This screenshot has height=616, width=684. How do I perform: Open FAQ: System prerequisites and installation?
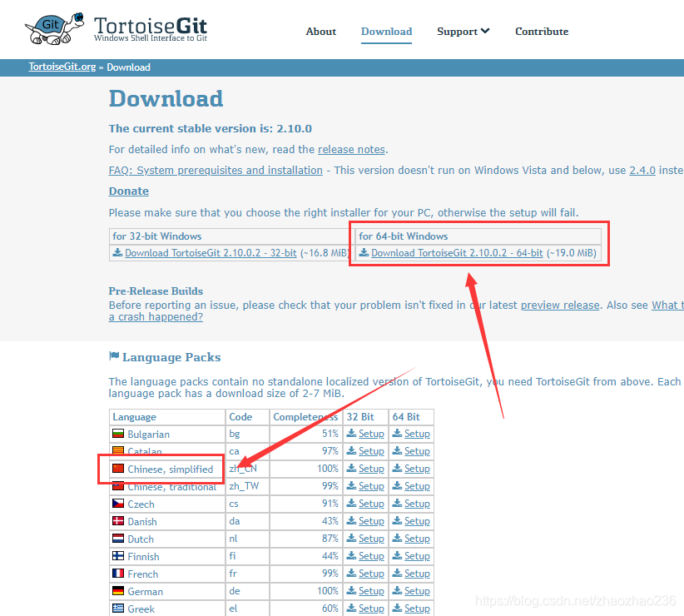pyautogui.click(x=216, y=171)
